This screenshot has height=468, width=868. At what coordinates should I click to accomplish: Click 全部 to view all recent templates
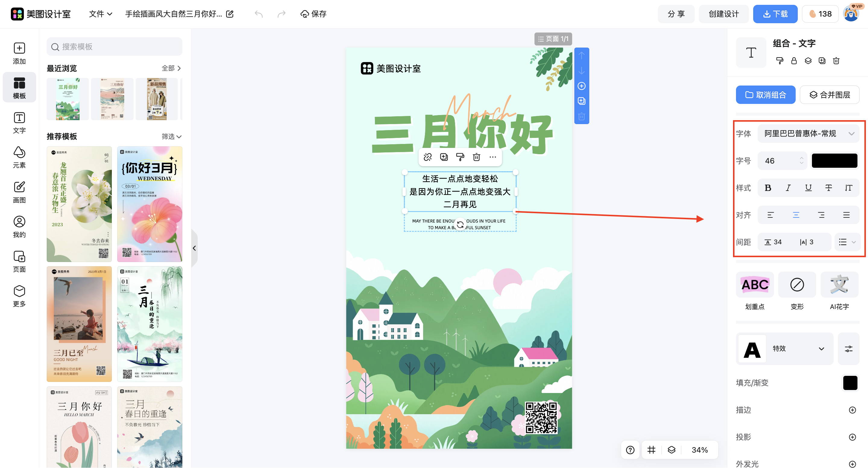(169, 68)
